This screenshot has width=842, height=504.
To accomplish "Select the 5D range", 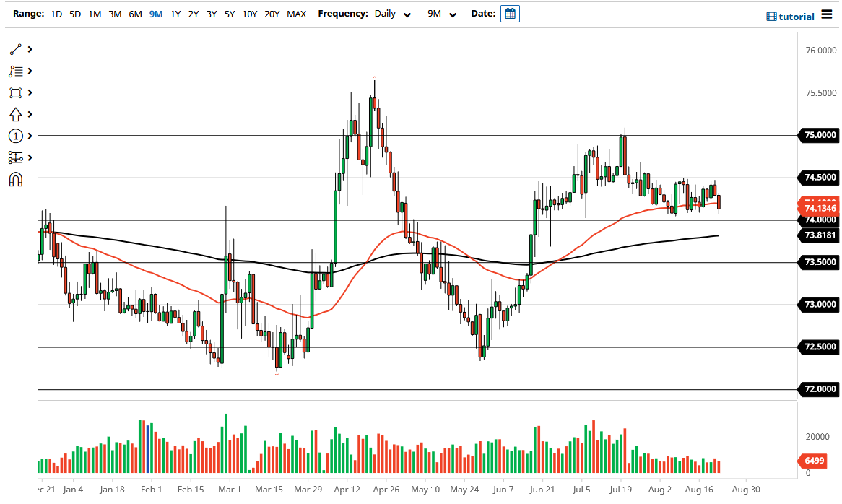I will (75, 14).
